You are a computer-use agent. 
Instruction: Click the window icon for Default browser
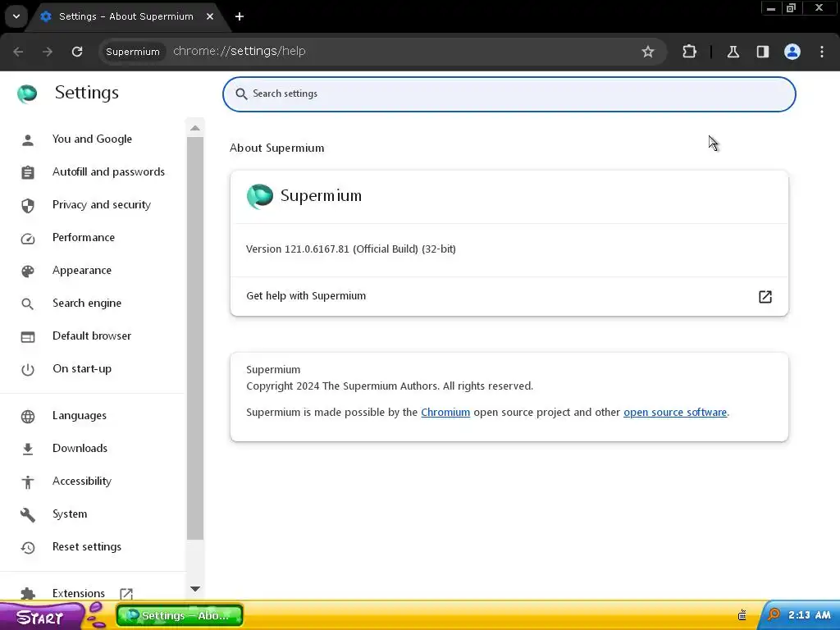point(28,337)
